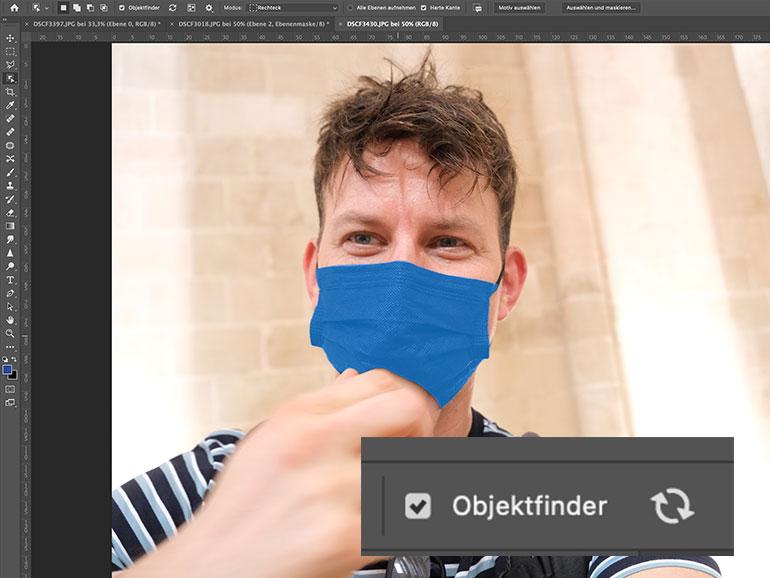770x578 pixels.
Task: Select the Object Selection tool
Action: click(x=10, y=79)
